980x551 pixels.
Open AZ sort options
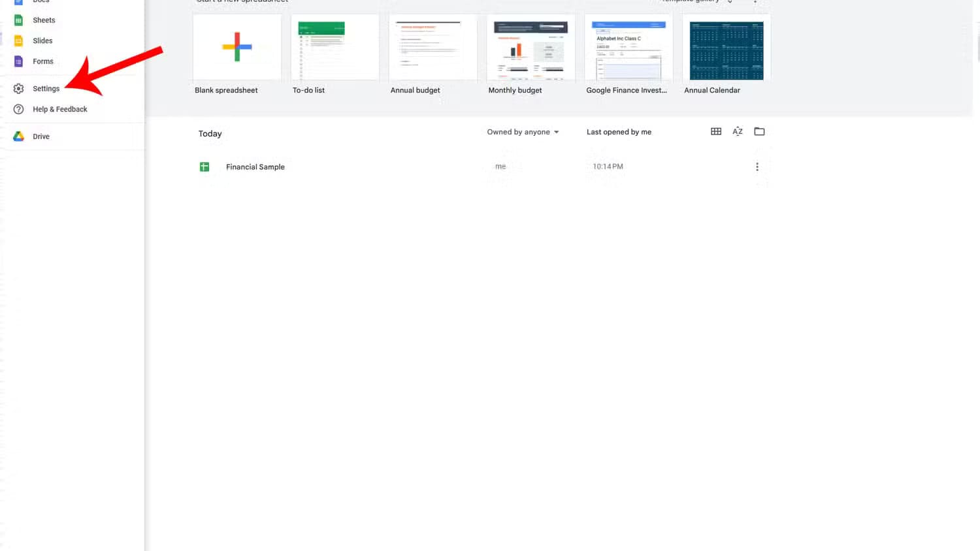738,131
